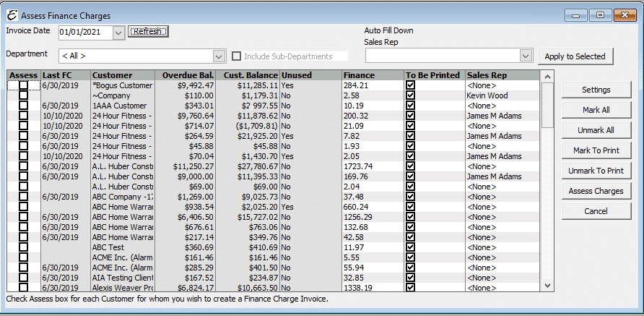Click the Finance value 55.94
This screenshot has width=644, height=316.
pyautogui.click(x=353, y=268)
